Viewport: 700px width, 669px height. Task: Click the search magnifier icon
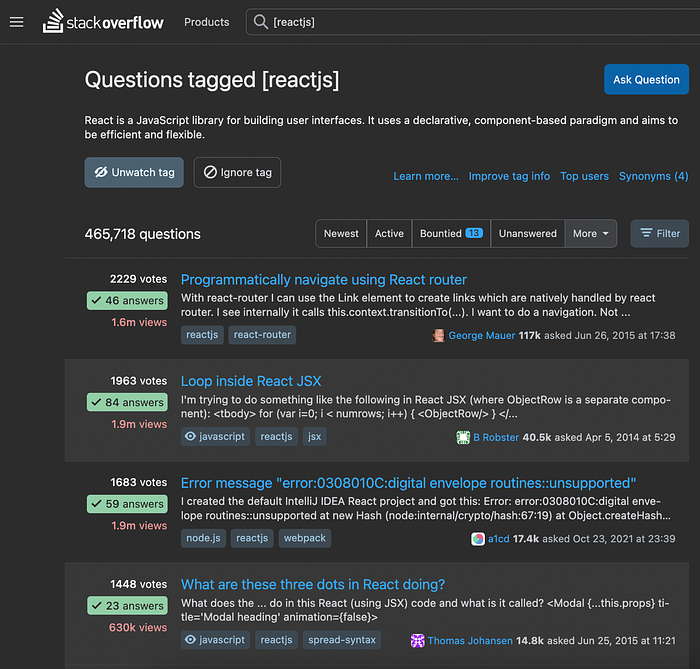click(x=260, y=22)
